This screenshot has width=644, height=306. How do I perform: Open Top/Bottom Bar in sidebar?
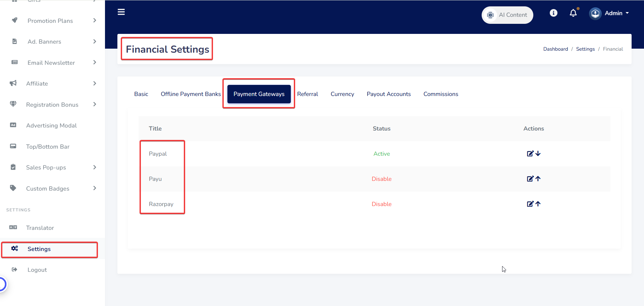point(48,147)
